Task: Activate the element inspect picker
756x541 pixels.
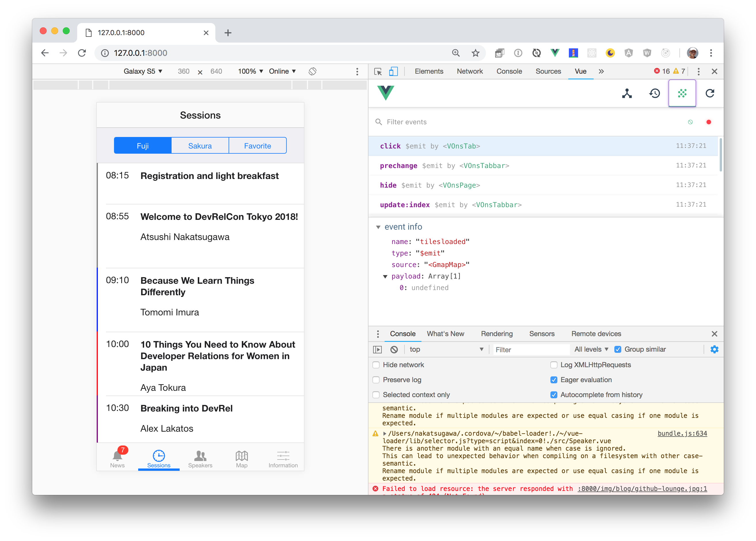Action: click(x=378, y=72)
